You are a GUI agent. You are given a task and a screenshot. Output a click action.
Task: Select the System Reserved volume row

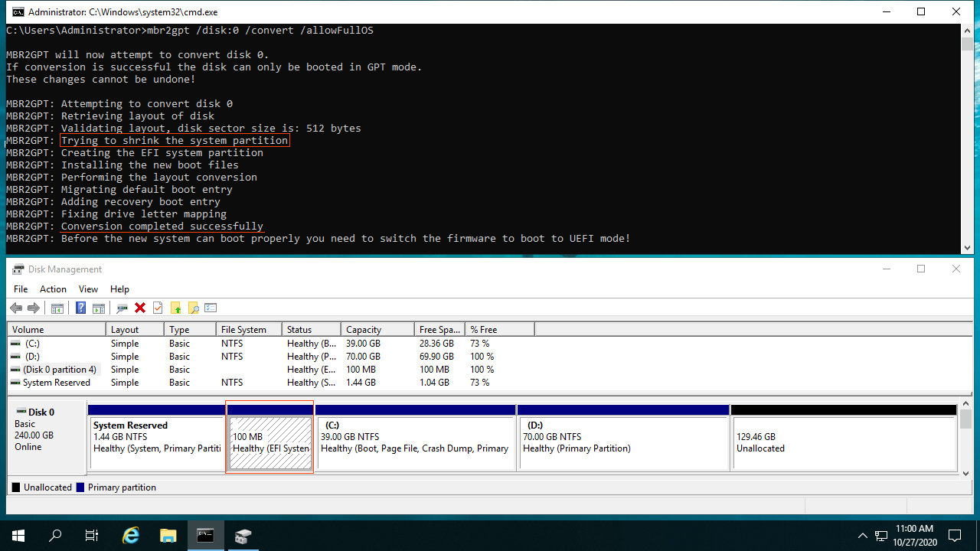tap(57, 383)
